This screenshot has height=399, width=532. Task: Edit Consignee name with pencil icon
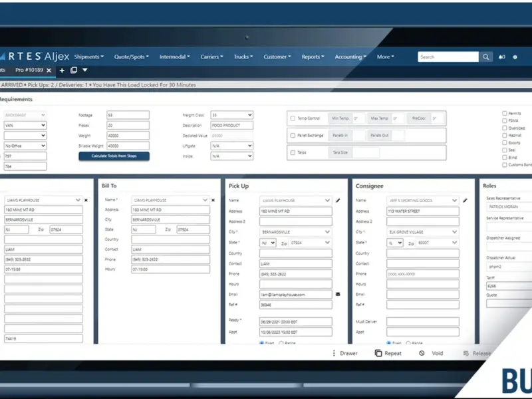[465, 200]
